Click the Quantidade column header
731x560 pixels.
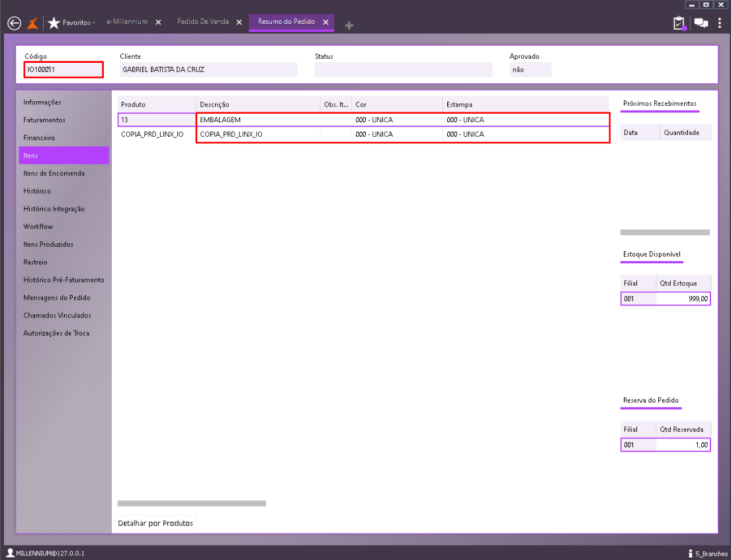coord(686,132)
